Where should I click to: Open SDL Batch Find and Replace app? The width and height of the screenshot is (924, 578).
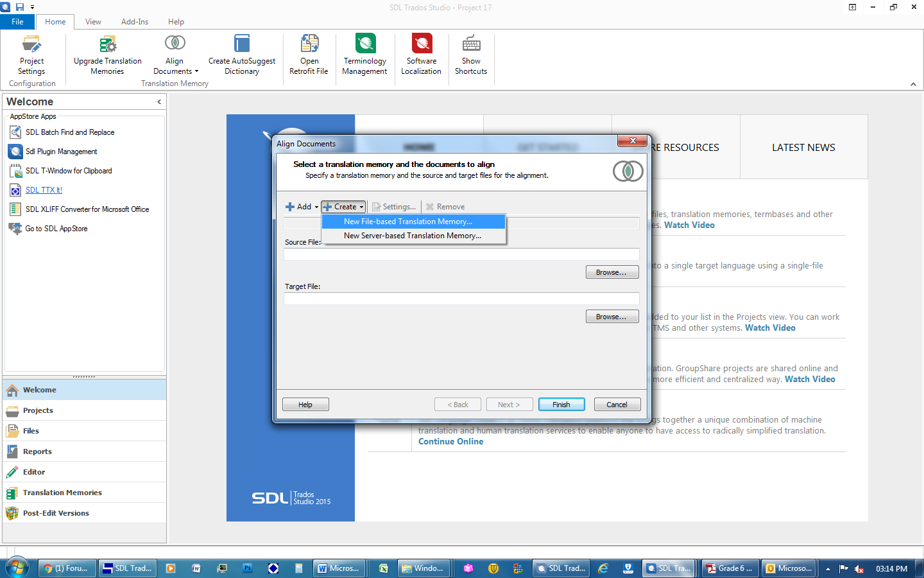(x=70, y=132)
